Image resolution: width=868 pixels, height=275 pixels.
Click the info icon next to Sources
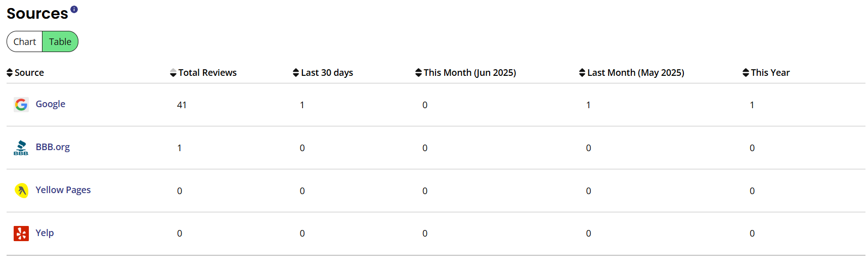[x=74, y=9]
